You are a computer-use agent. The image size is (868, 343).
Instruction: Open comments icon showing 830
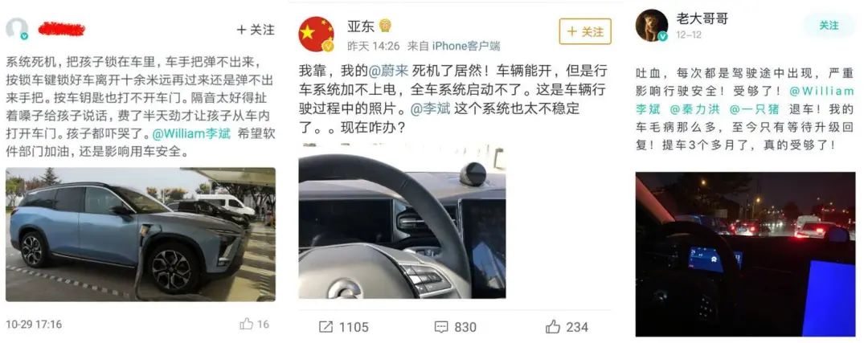coord(441,327)
